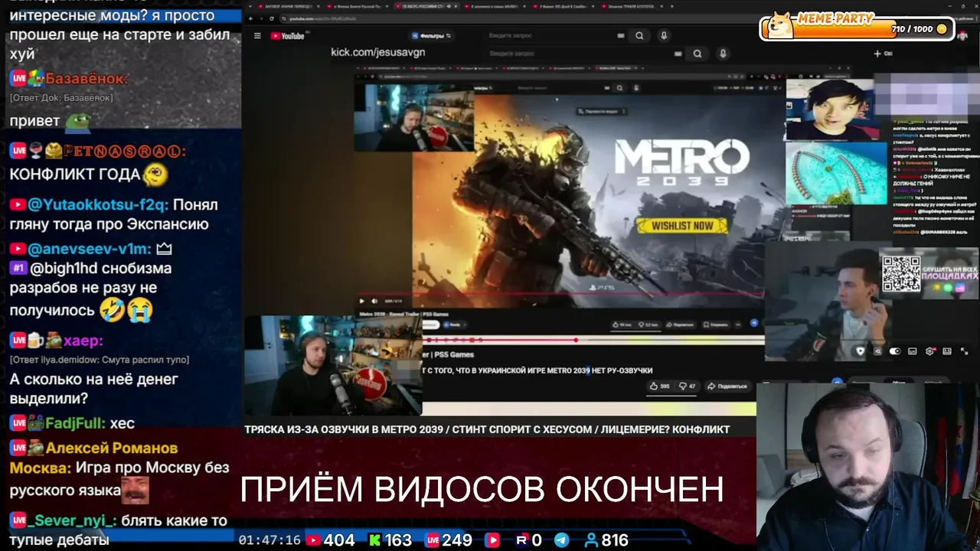Screen dimensions: 980x551
Task: Click the video title ТРЯСКА ИЗ-ЗА ОЗВУЧКИ
Action: (x=487, y=429)
